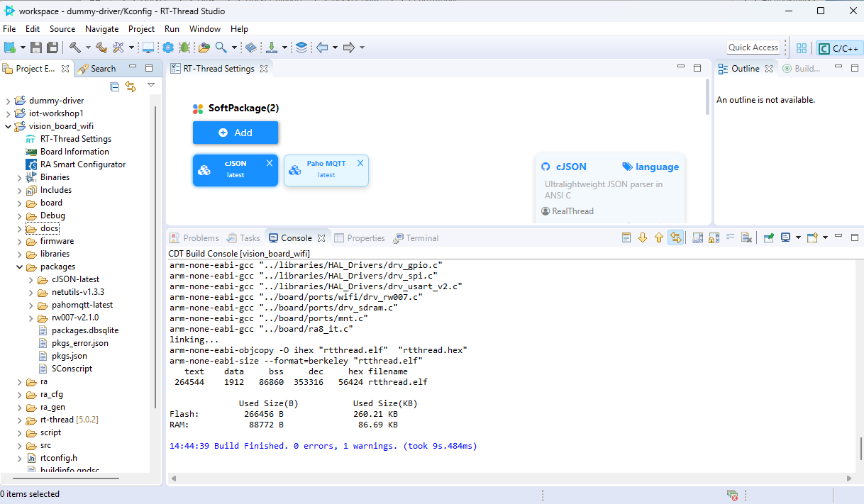
Task: Remove the Paho MQTT package with X
Action: 360,163
